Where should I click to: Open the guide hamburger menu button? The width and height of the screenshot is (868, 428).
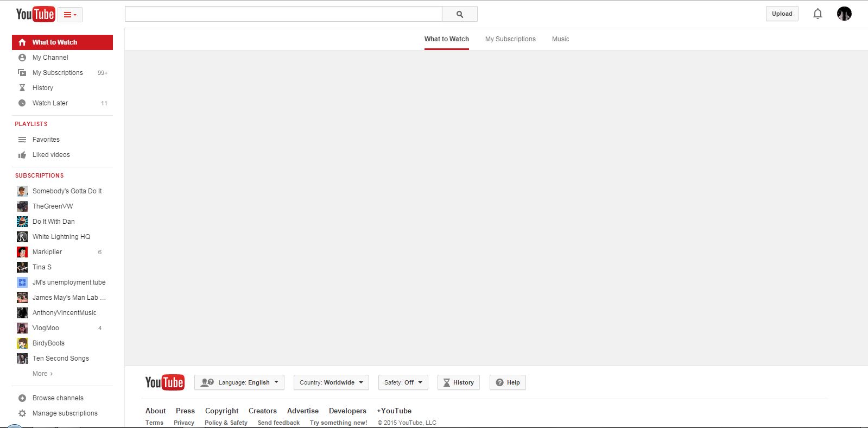pyautogui.click(x=70, y=15)
